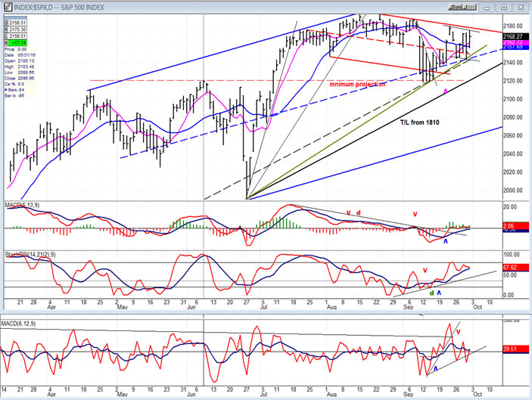Click the chart title INDEX:$SPX,D text

click(33, 7)
